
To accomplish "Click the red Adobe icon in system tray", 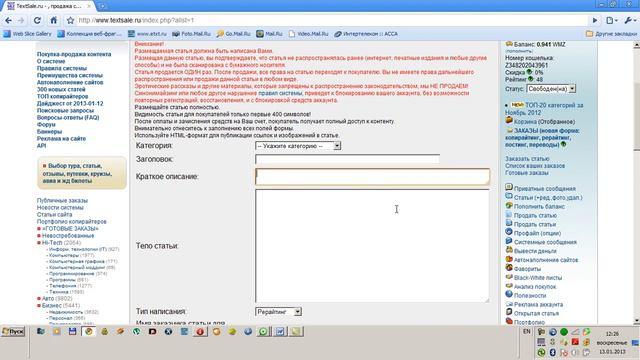I will pyautogui.click(x=575, y=342).
